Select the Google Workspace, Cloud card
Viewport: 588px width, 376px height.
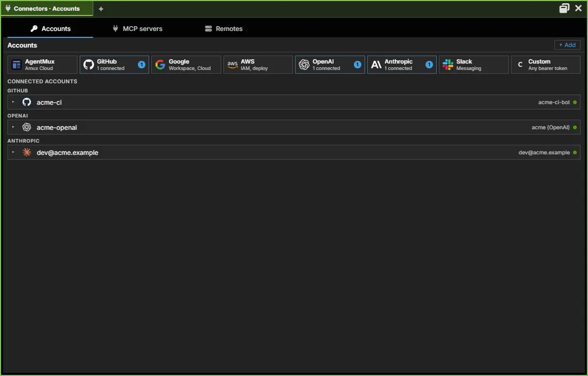186,65
